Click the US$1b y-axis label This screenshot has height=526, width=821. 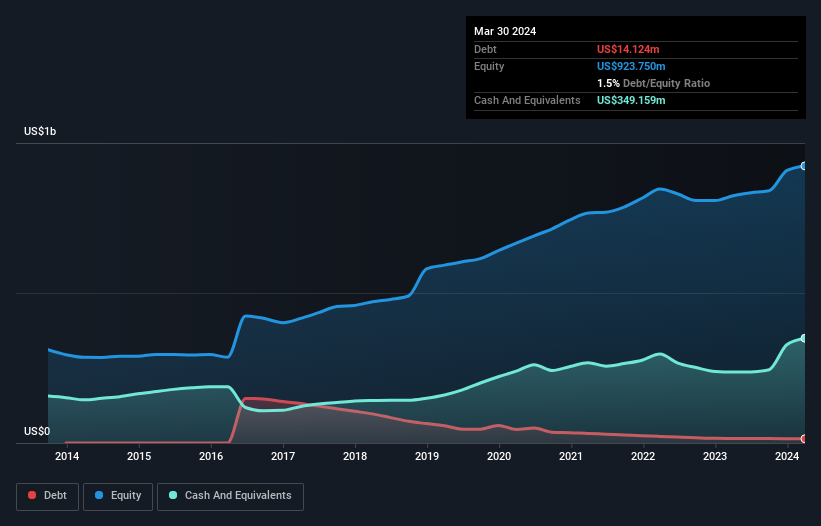[x=40, y=131]
